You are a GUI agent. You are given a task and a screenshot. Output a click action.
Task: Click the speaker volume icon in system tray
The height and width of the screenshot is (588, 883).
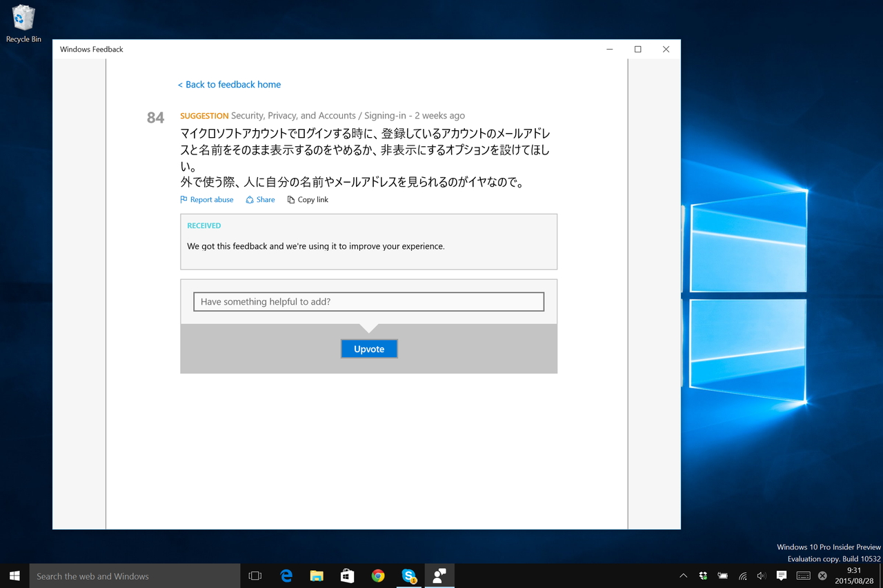click(x=761, y=576)
